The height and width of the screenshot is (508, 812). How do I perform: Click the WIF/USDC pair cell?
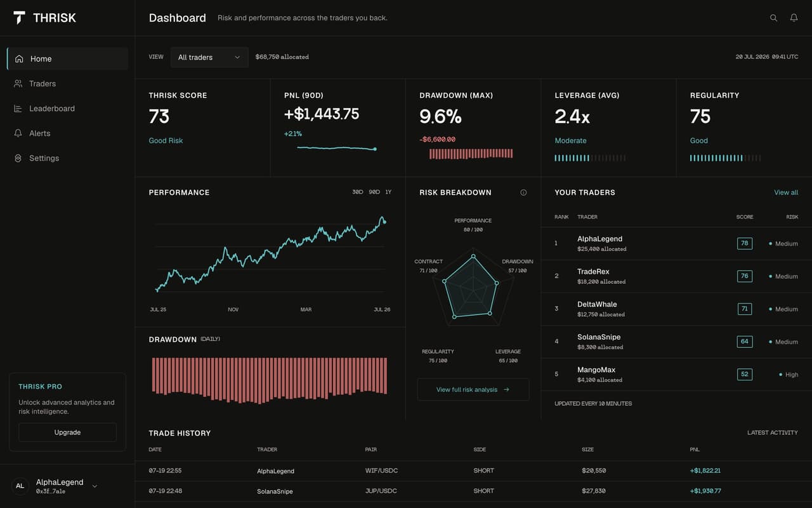pos(381,471)
